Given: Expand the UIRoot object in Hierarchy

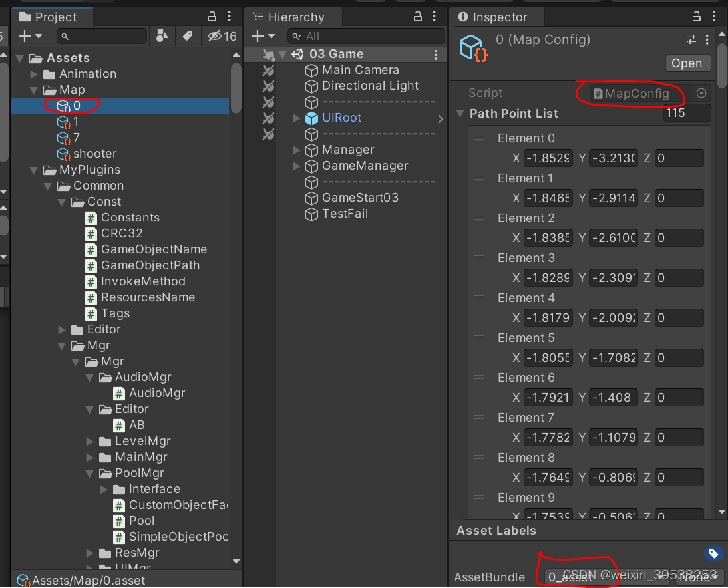Looking at the screenshot, I should point(296,118).
